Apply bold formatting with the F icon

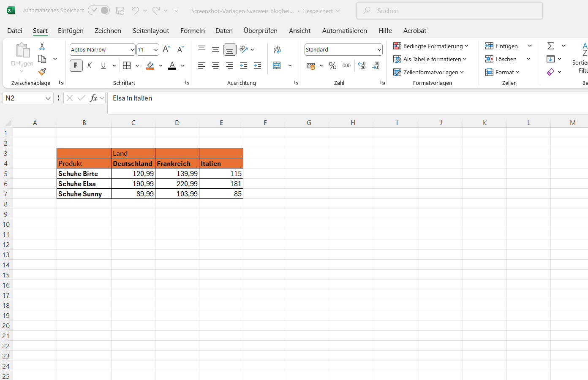(x=76, y=65)
